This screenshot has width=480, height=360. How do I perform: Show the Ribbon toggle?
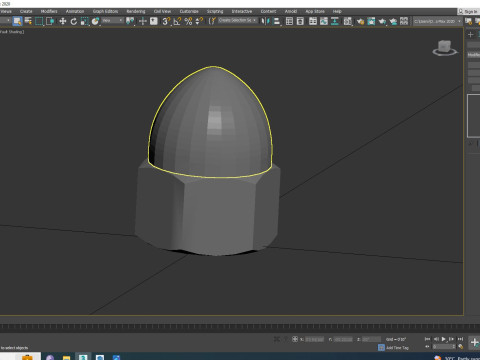(313, 21)
